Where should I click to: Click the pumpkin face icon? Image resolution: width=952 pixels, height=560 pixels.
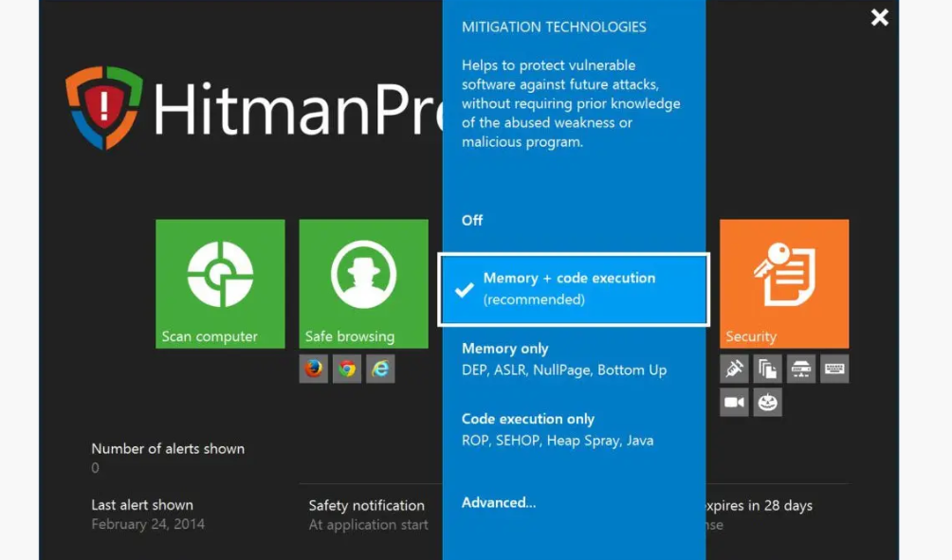coord(767,402)
